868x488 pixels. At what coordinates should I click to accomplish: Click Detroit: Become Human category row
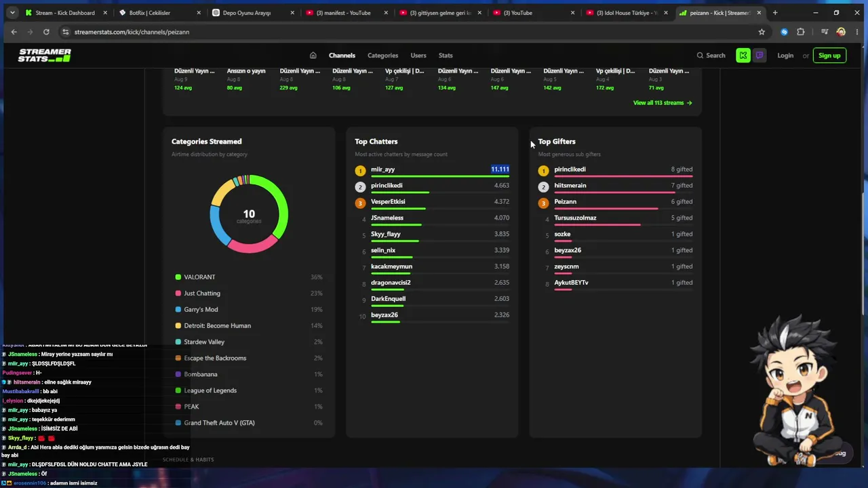coord(249,326)
